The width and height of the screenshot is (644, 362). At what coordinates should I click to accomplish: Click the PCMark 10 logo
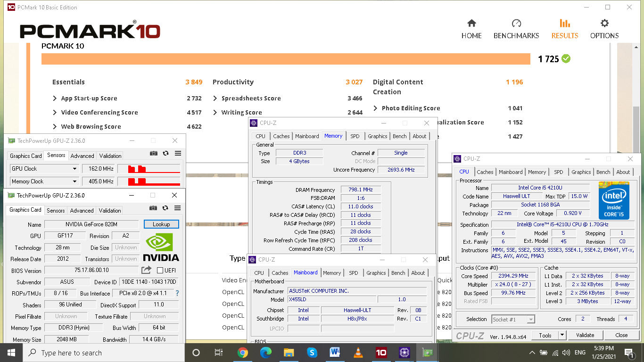[x=90, y=30]
